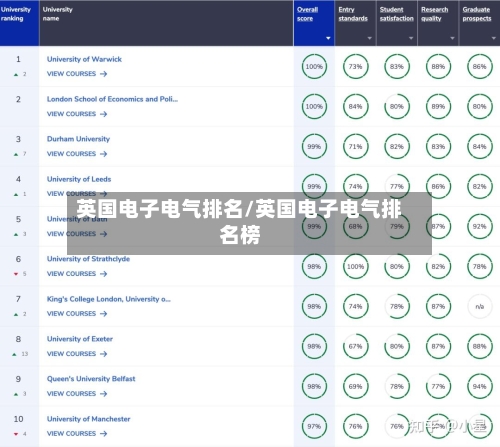The image size is (500, 447).
Task: Click Queen's Belfast 94% graduate prospects circle
Action: pos(479,387)
